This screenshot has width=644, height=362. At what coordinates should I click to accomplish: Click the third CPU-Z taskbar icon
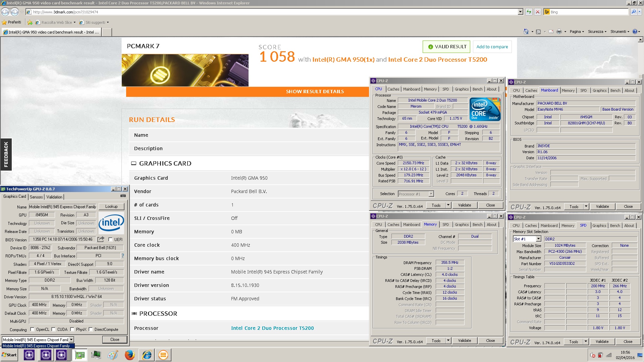click(61, 355)
